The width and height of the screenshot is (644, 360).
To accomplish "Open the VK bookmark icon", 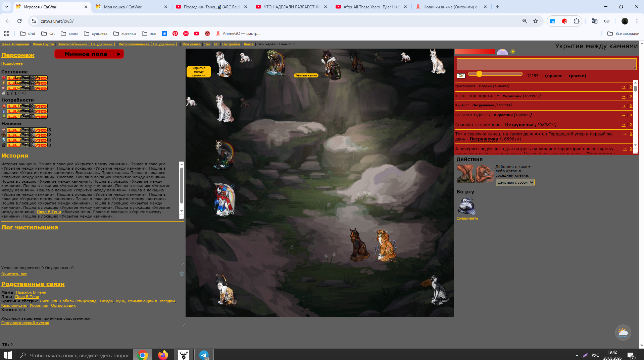I will (164, 34).
